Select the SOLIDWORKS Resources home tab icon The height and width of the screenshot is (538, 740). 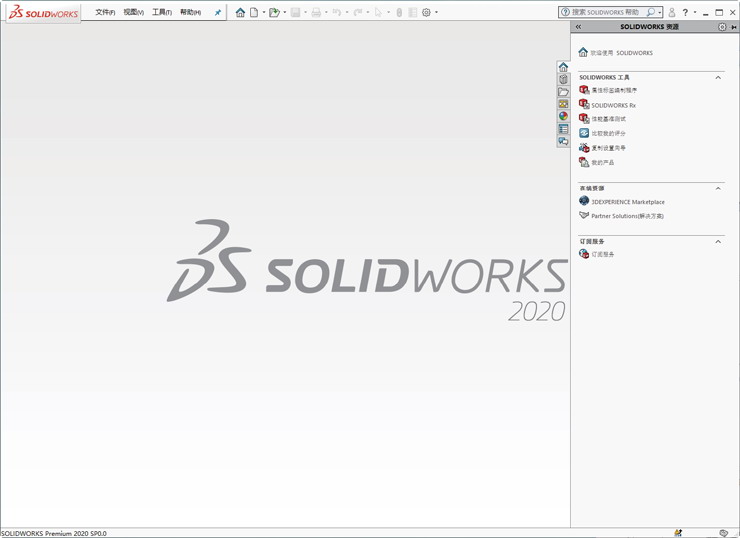tap(563, 67)
